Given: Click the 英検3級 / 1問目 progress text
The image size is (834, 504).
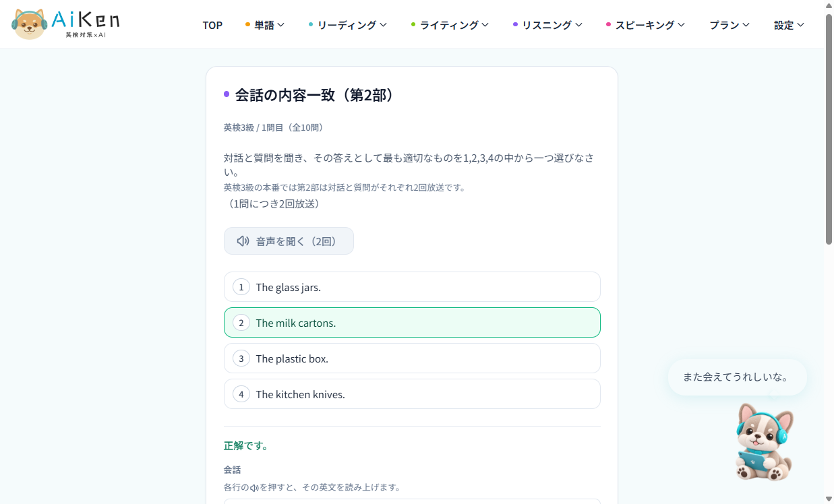Looking at the screenshot, I should (x=274, y=127).
